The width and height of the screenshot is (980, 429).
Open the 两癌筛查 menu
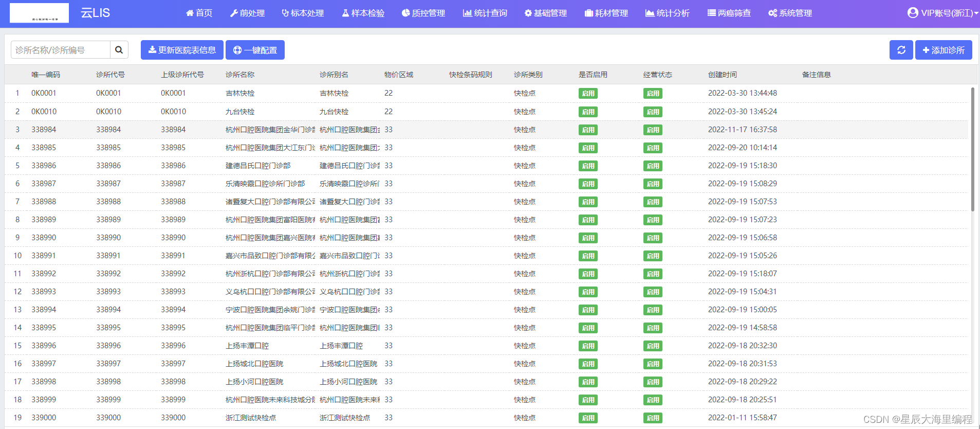pos(729,13)
